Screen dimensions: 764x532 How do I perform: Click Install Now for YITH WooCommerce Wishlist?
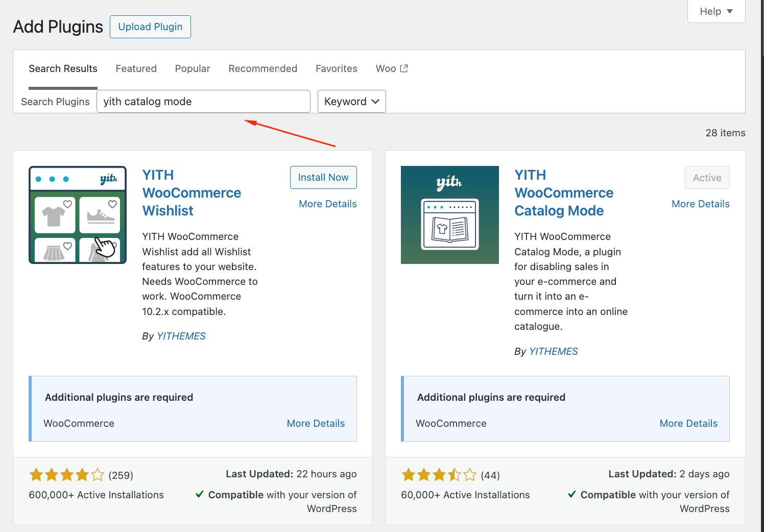coord(323,177)
